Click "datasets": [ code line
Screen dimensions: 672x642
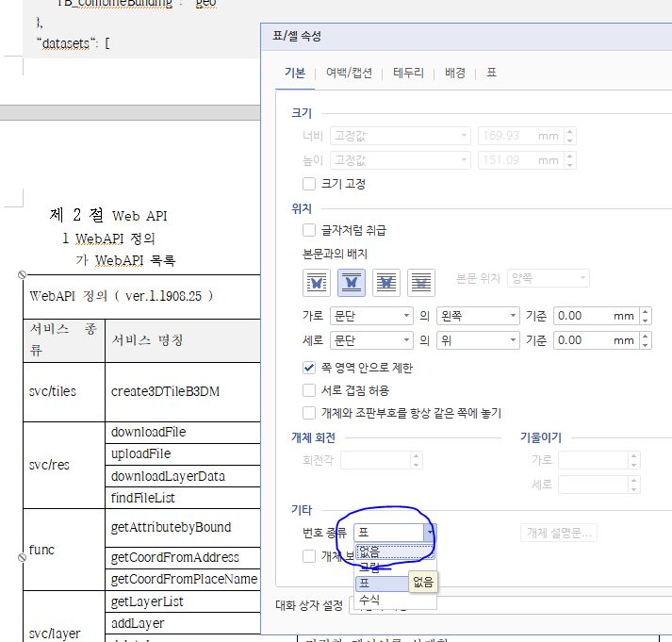point(73,43)
